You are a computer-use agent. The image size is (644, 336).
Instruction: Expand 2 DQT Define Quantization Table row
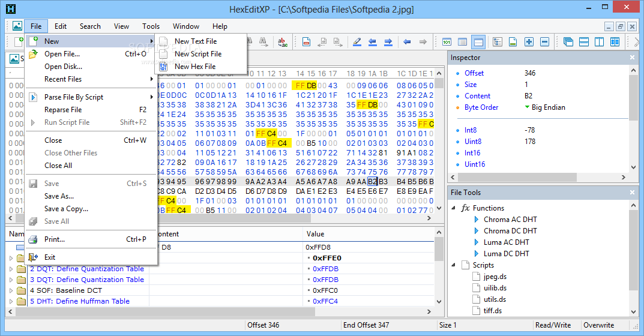pos(11,269)
